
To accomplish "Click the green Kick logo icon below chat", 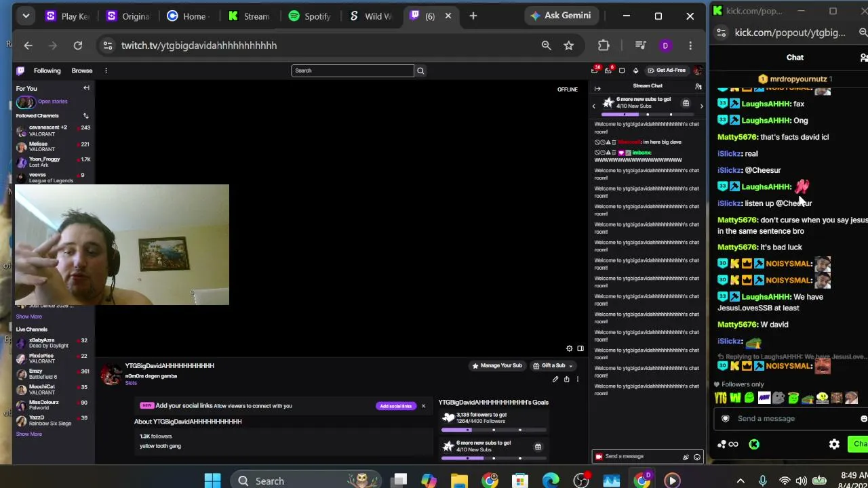I will (x=754, y=445).
